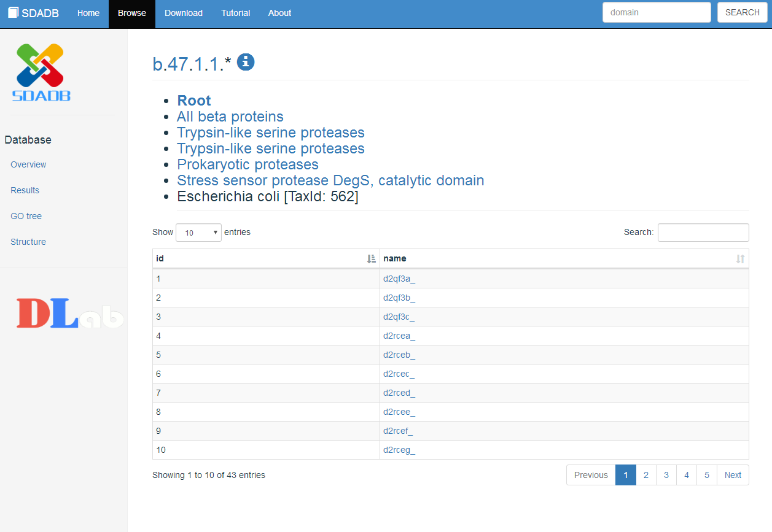This screenshot has width=772, height=532.
Task: Click the domain search field in navbar
Action: (657, 12)
